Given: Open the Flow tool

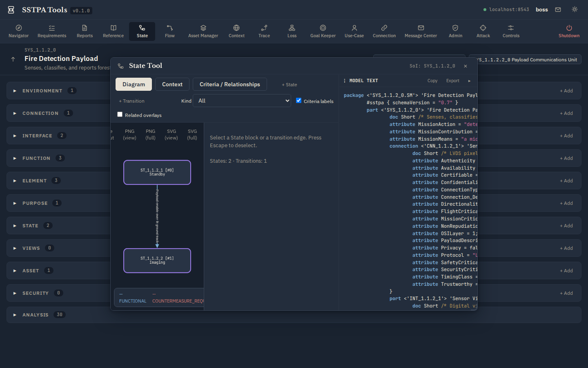Looking at the screenshot, I should (170, 31).
